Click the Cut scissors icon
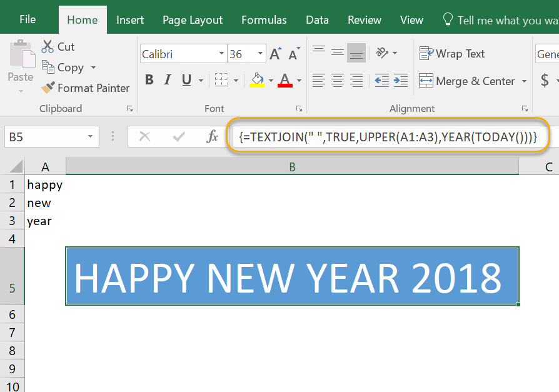 (48, 47)
